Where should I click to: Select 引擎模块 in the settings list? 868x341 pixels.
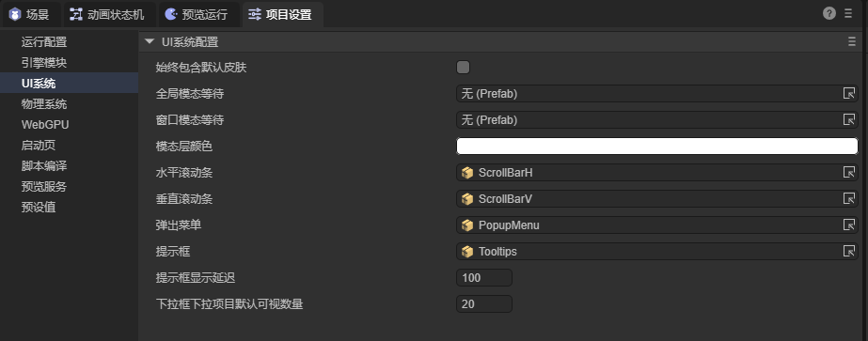(x=44, y=62)
